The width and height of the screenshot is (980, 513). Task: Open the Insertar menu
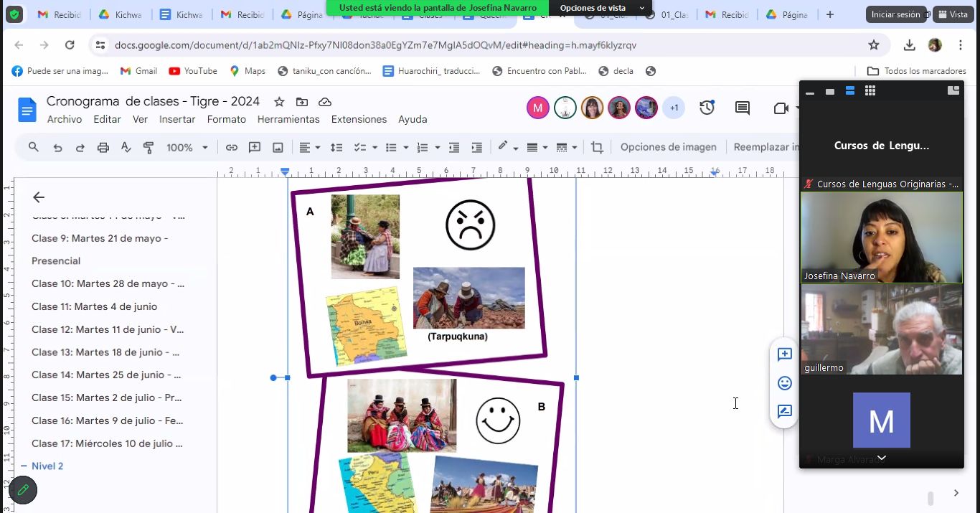point(177,119)
